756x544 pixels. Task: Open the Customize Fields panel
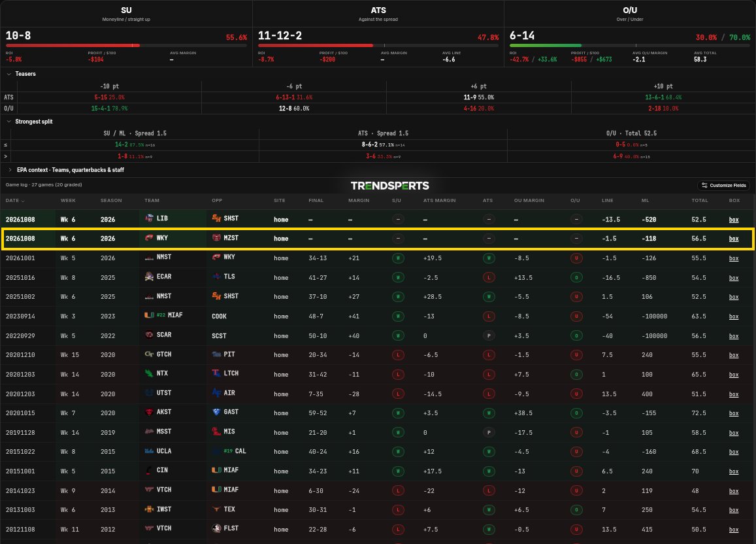point(724,185)
